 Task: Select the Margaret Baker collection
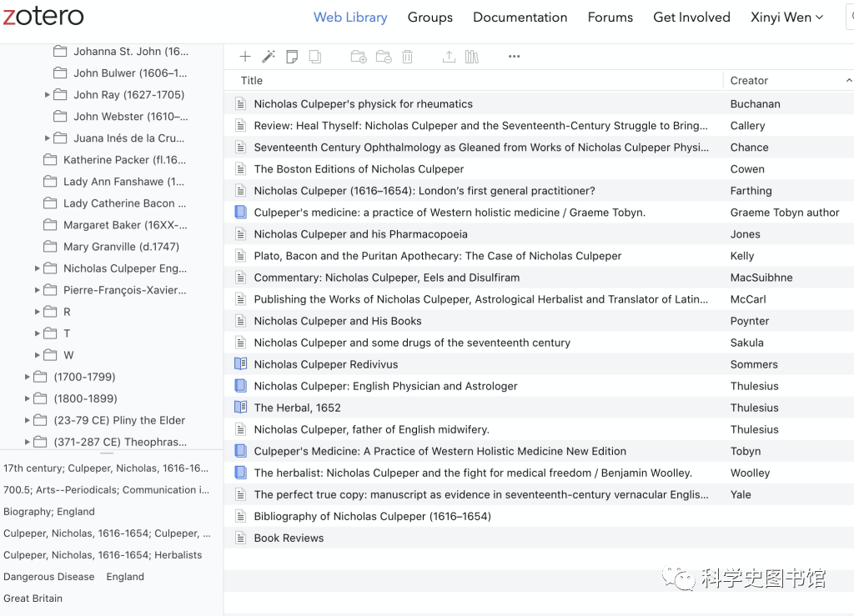tap(125, 225)
